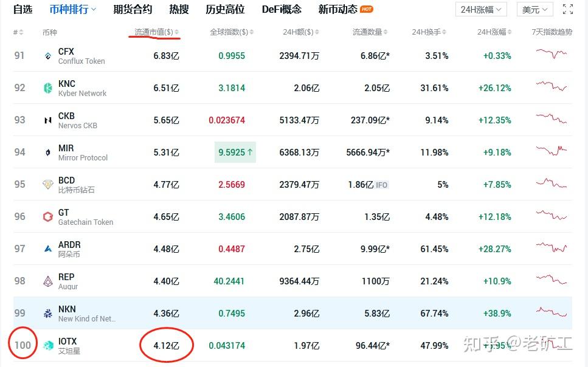The image size is (588, 367).
Task: Sort by 24H涨幅 column header
Action: (494, 32)
